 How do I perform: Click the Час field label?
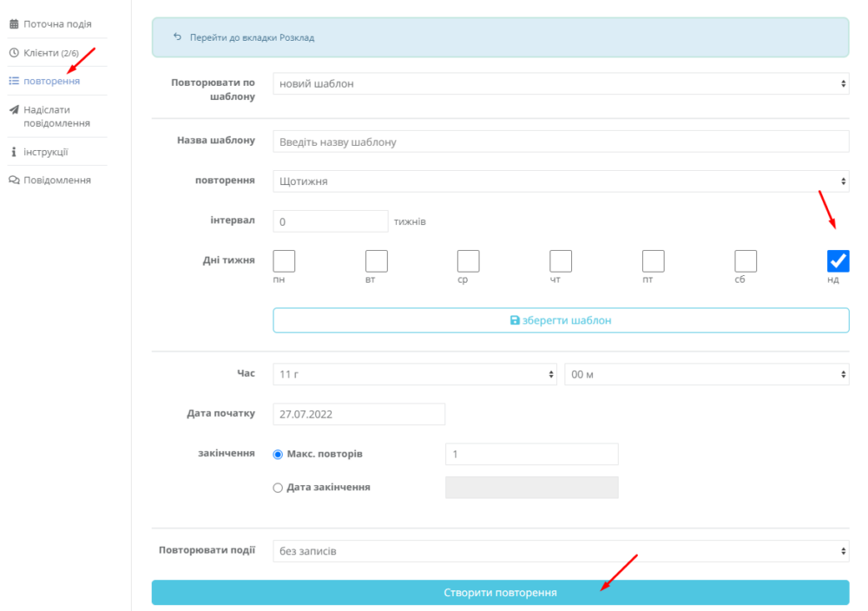[246, 373]
